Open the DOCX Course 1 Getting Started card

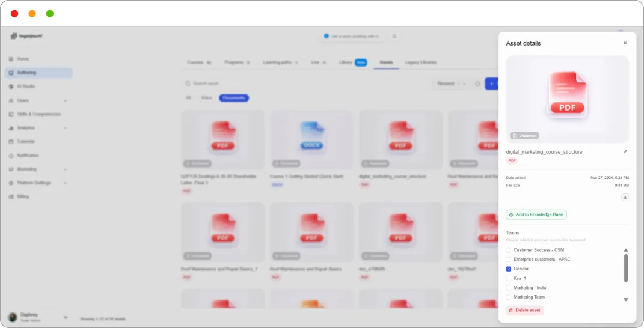(x=311, y=150)
